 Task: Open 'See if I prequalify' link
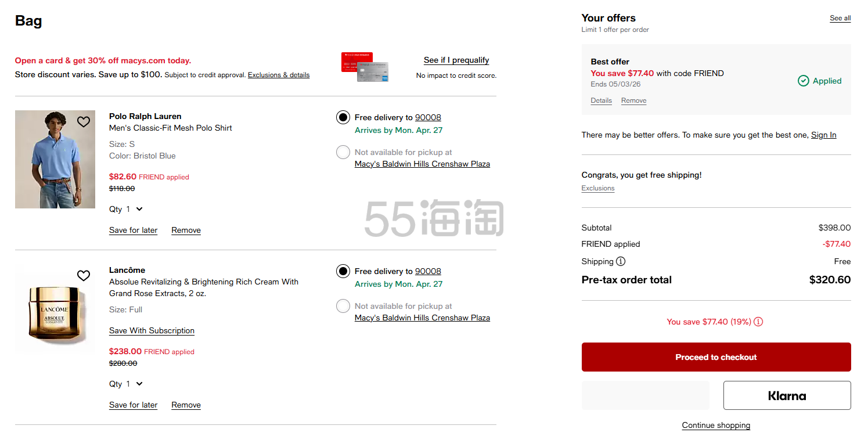point(456,60)
